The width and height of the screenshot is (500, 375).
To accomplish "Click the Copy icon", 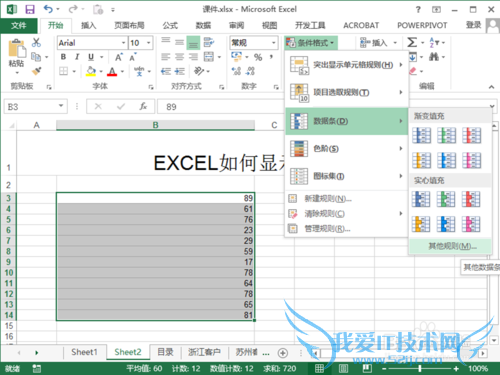I will (x=36, y=57).
